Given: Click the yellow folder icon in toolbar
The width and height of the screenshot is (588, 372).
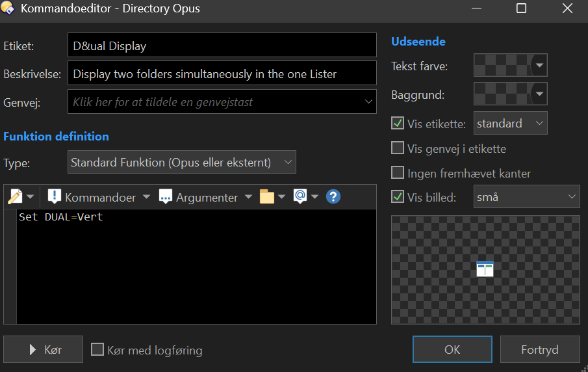Looking at the screenshot, I should (x=267, y=196).
